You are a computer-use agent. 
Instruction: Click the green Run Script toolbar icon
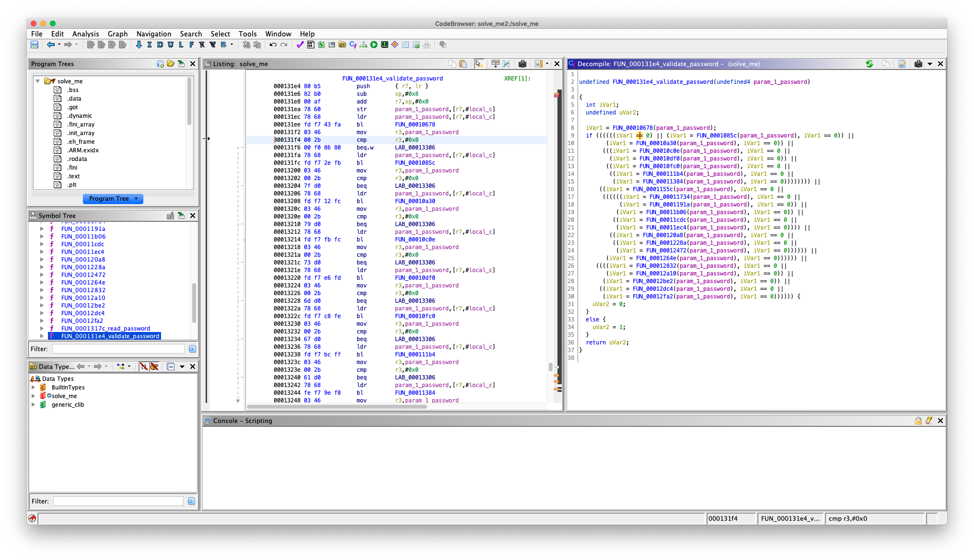374,45
